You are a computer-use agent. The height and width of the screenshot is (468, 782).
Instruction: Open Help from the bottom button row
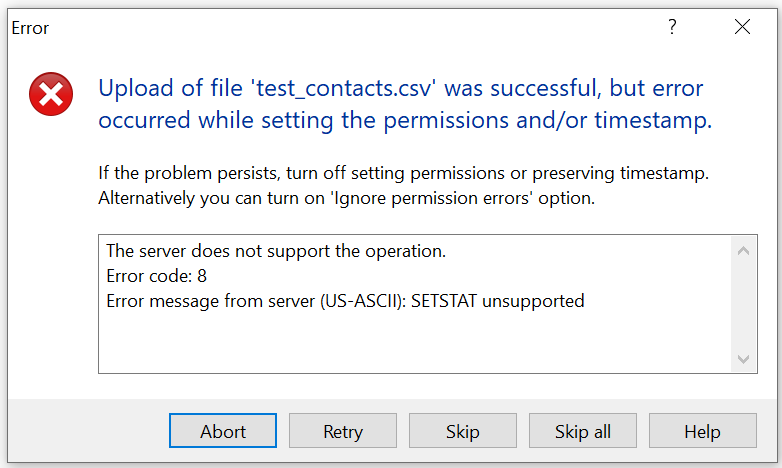click(702, 431)
